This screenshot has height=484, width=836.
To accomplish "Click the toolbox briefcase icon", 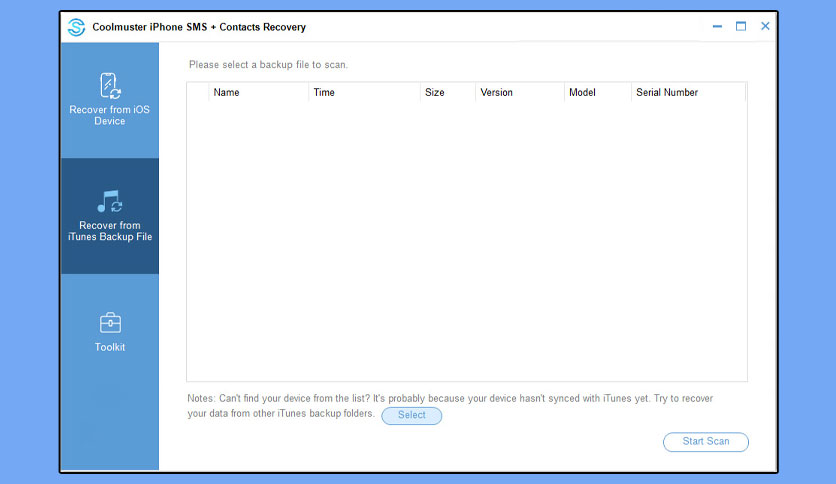I will pos(110,322).
